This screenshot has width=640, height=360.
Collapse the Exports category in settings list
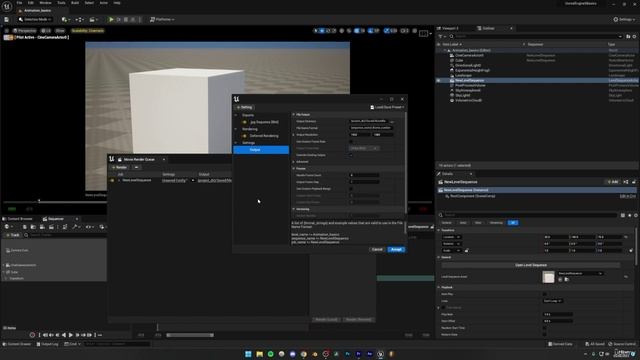(x=236, y=115)
